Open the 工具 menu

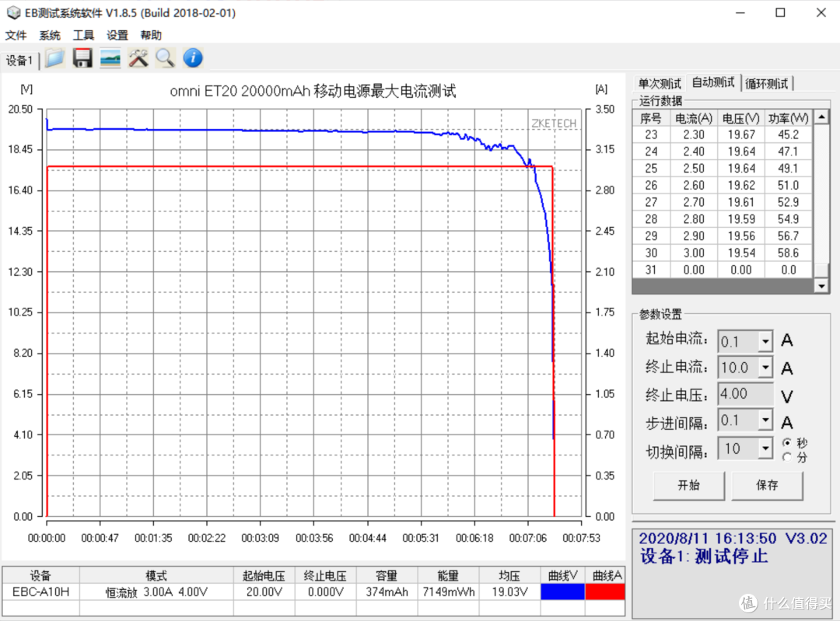click(83, 35)
